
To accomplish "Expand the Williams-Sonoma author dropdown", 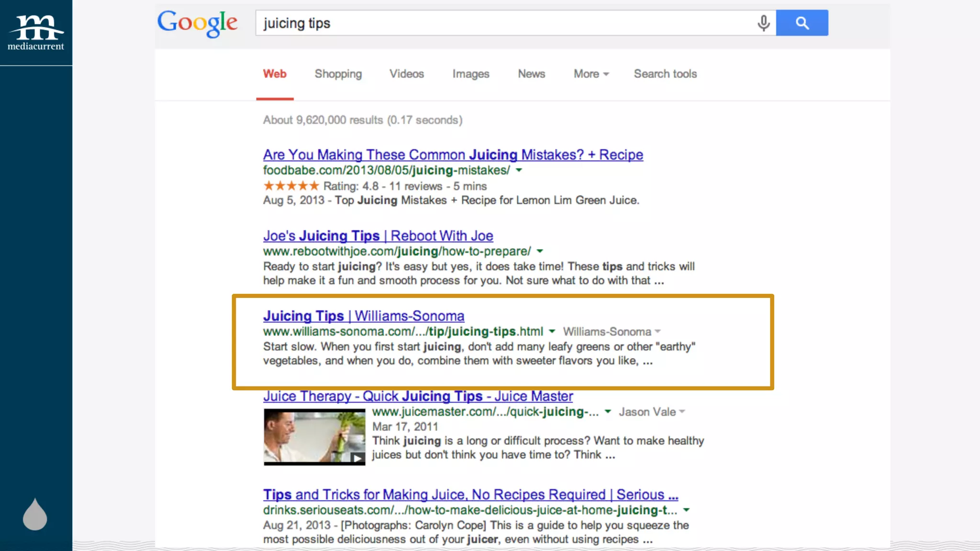I will (x=657, y=331).
